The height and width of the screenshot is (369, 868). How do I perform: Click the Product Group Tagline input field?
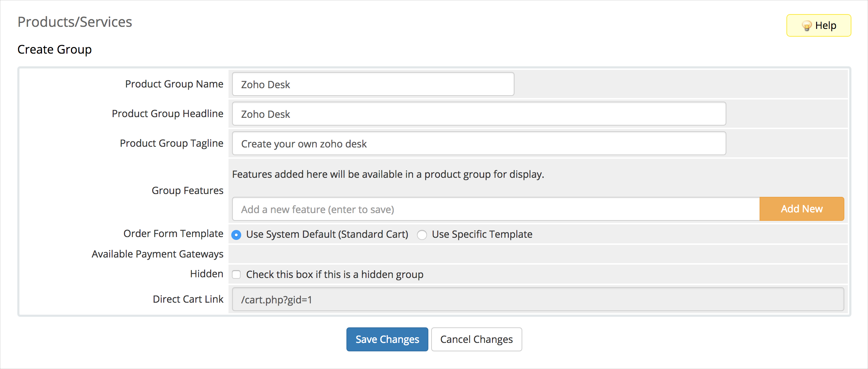tap(479, 143)
